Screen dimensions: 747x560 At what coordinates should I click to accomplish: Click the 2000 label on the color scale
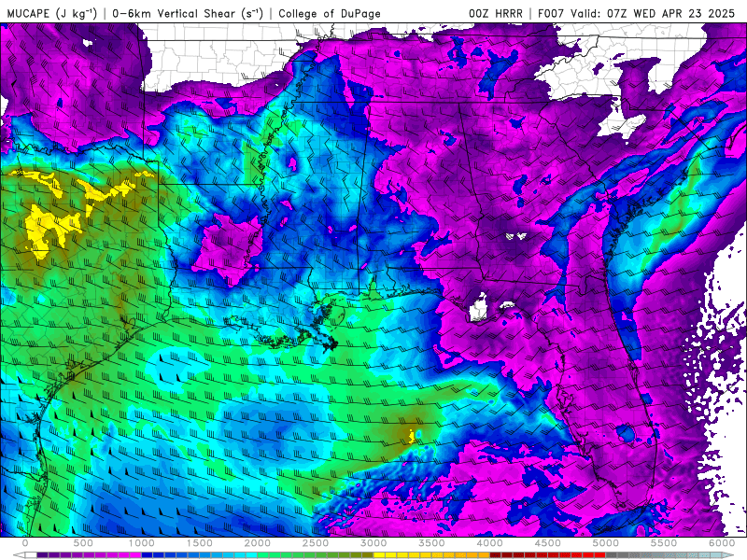(258, 543)
